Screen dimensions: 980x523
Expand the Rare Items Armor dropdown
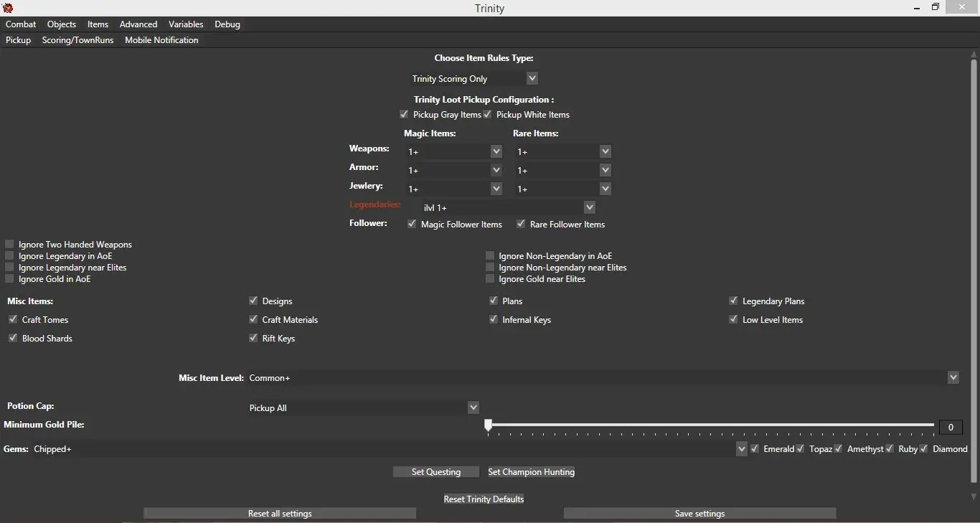(605, 170)
